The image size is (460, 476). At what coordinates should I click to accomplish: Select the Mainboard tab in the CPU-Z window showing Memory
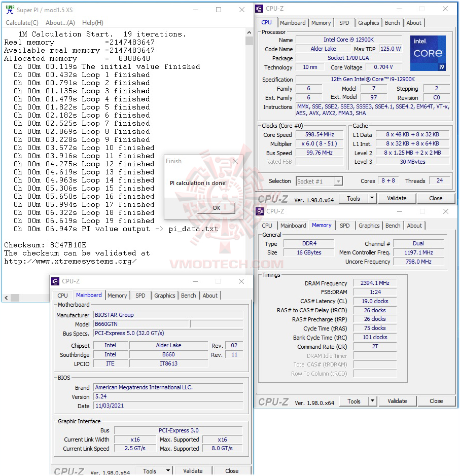(293, 226)
